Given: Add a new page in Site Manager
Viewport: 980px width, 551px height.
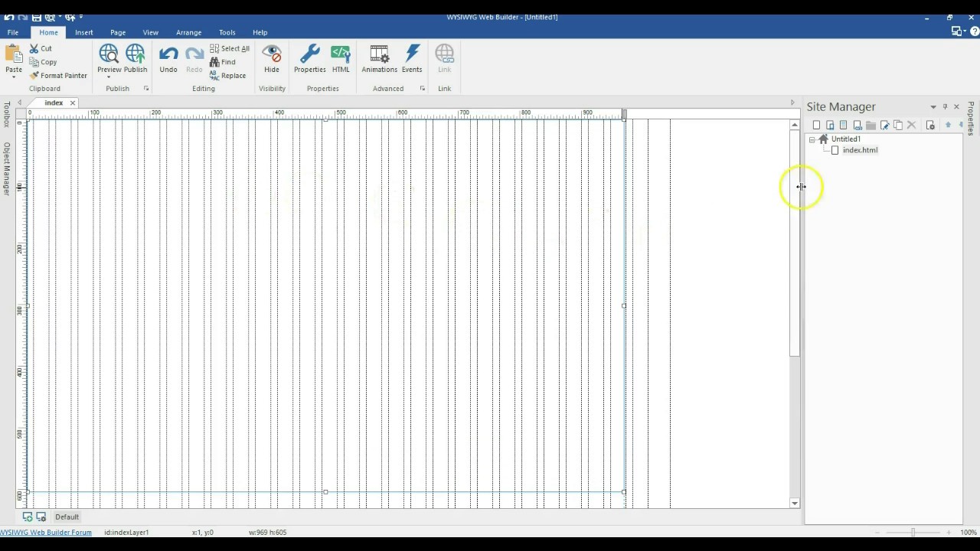Looking at the screenshot, I should tap(816, 125).
